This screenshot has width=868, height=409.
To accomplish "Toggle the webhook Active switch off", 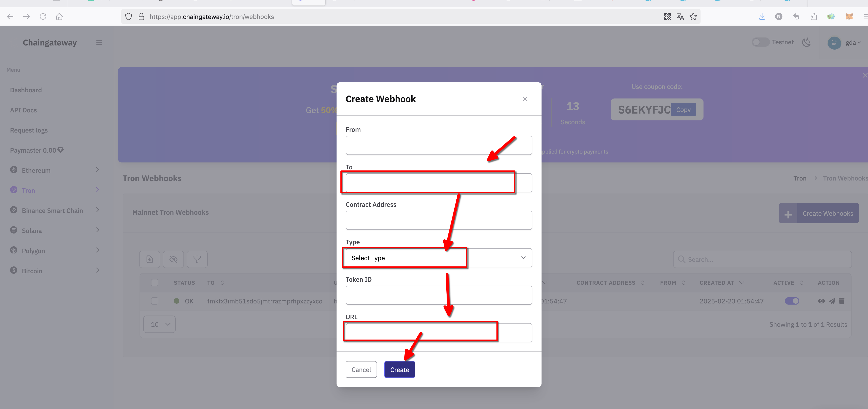I will [792, 301].
